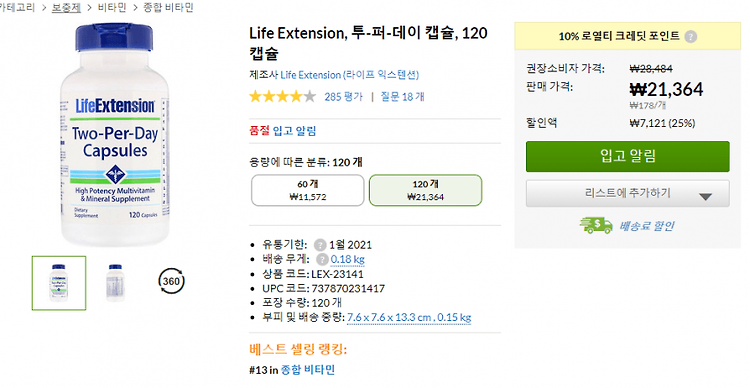Click the star rating icons

pos(282,97)
